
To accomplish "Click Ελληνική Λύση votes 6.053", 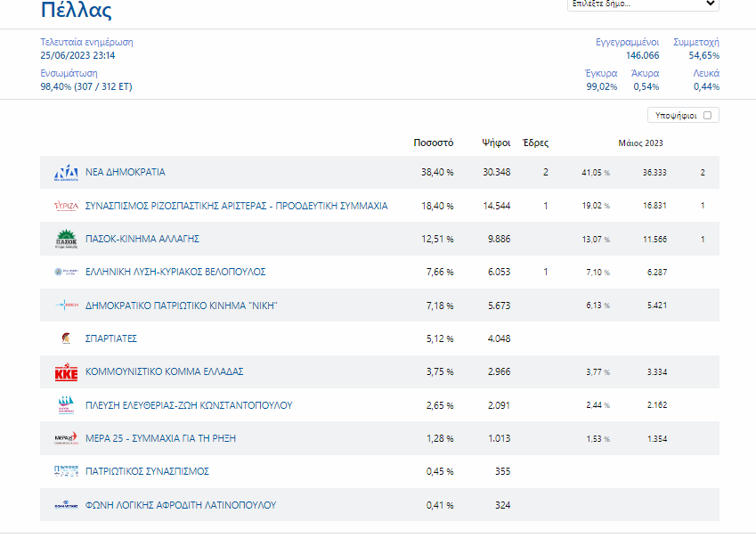I will coord(499,272).
